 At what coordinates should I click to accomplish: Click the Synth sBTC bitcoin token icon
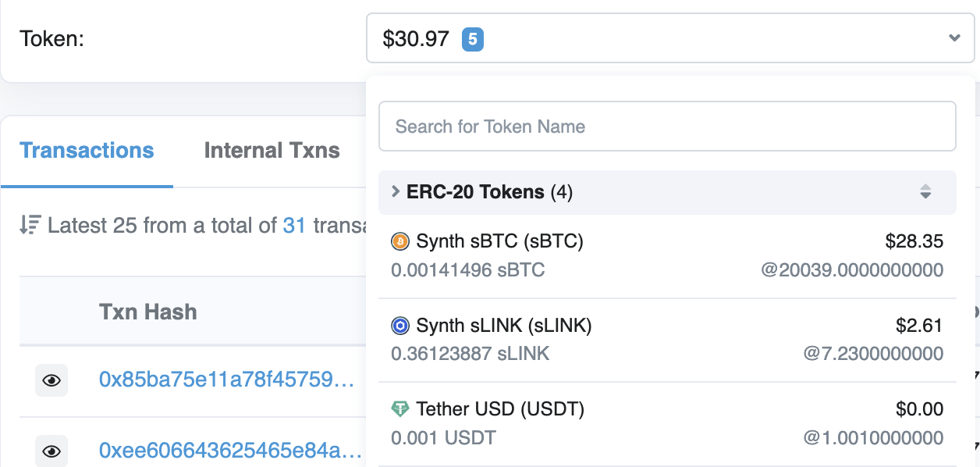tap(399, 241)
